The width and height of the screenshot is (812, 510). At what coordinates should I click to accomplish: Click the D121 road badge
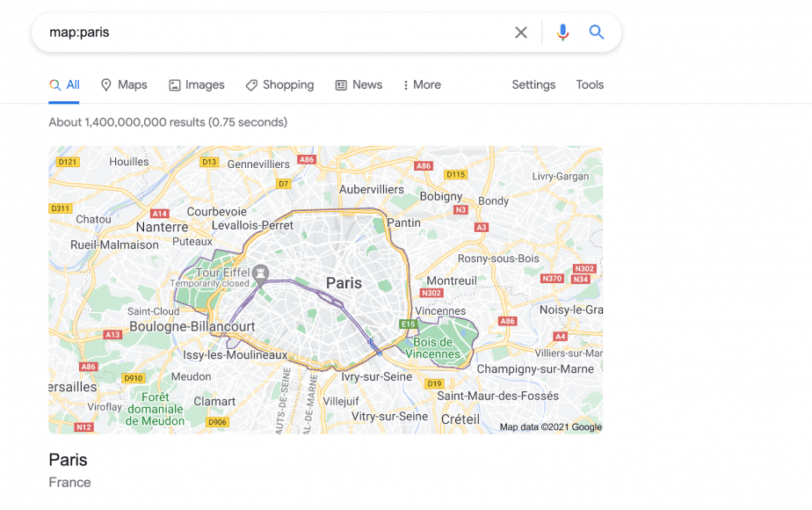pyautogui.click(x=68, y=162)
